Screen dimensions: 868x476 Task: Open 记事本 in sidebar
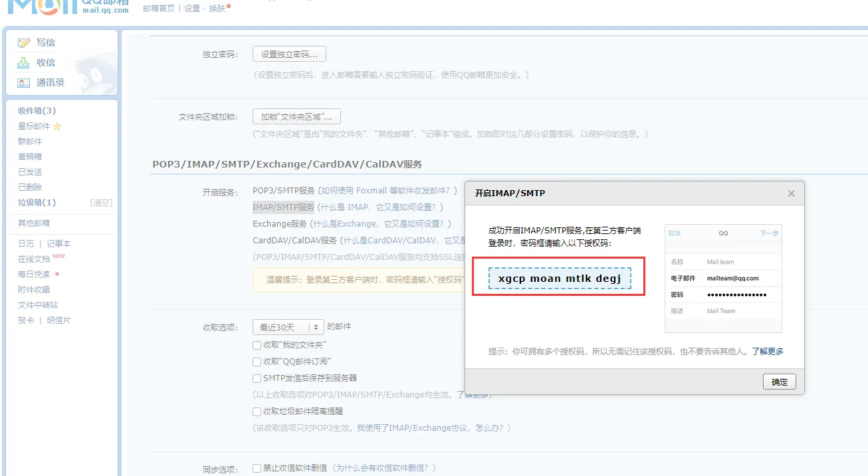(58, 244)
